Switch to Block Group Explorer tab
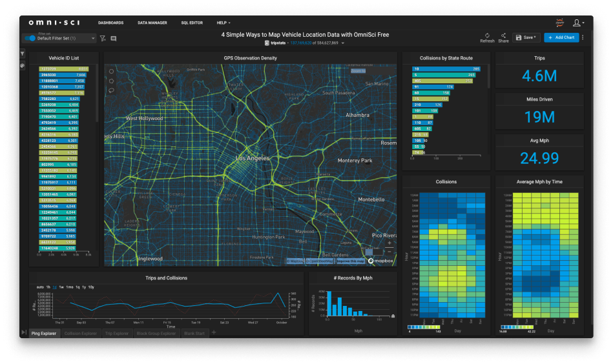The height and width of the screenshot is (364, 613). point(156,333)
